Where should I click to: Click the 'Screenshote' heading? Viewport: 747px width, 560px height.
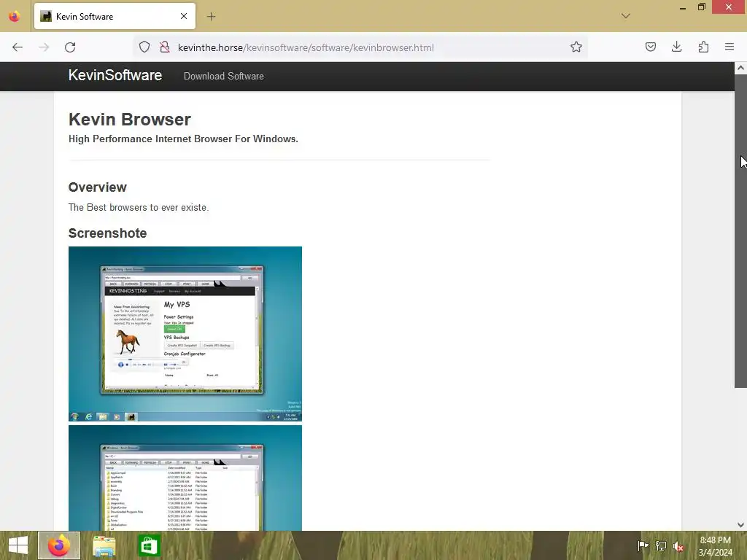click(108, 233)
